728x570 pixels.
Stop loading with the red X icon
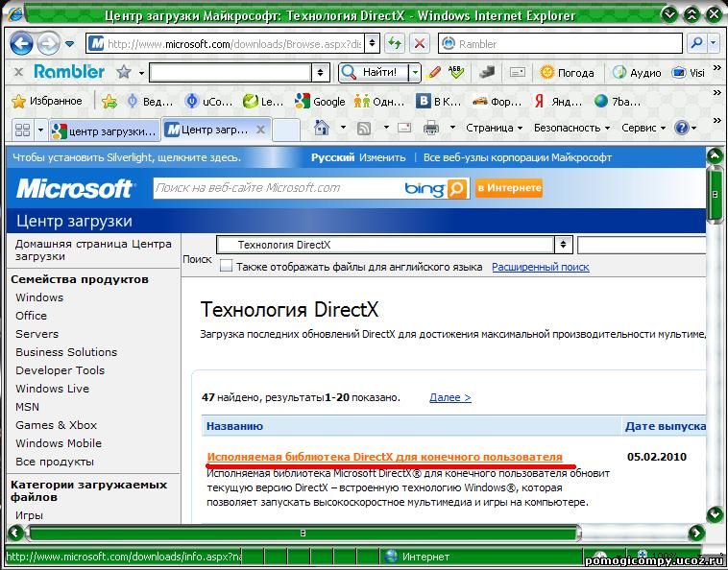pyautogui.click(x=420, y=44)
